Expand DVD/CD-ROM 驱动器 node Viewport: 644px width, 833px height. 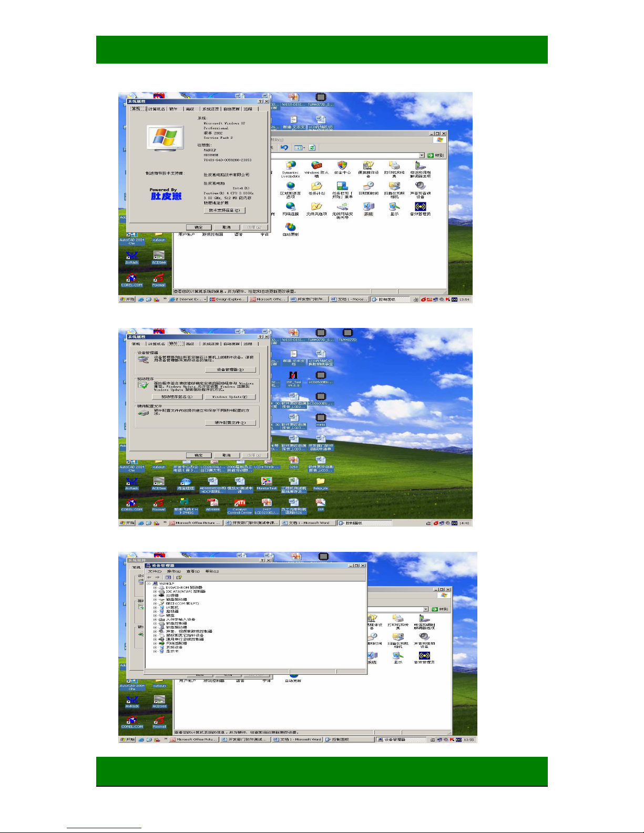click(155, 588)
